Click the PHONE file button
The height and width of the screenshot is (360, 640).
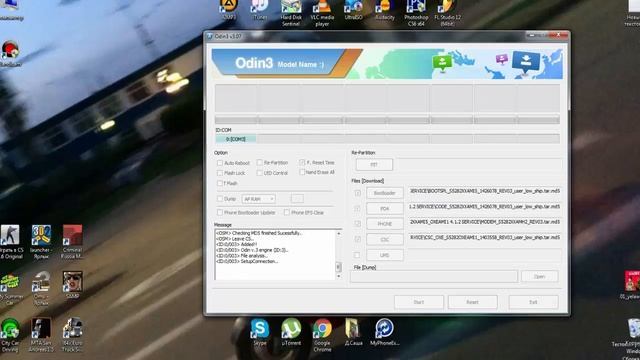pyautogui.click(x=385, y=224)
